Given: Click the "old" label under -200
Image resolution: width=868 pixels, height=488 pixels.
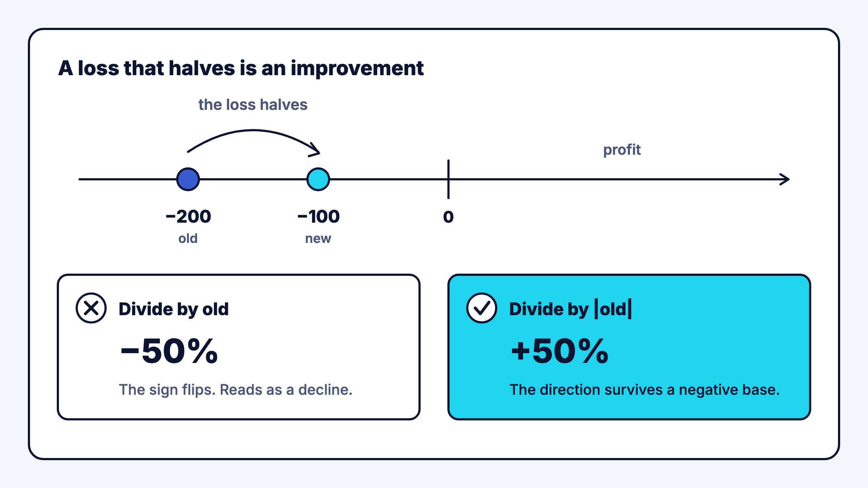Looking at the screenshot, I should [188, 239].
